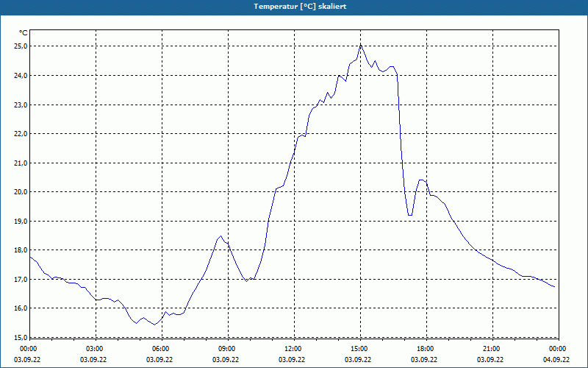Select the 03:00 time axis label
The width and height of the screenshot is (588, 368).
(95, 349)
